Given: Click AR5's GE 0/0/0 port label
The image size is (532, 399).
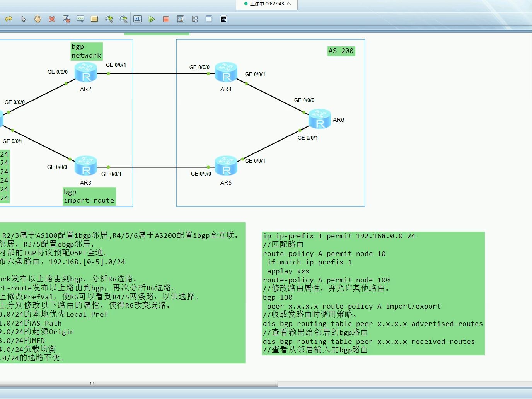Looking at the screenshot, I should [x=201, y=174].
